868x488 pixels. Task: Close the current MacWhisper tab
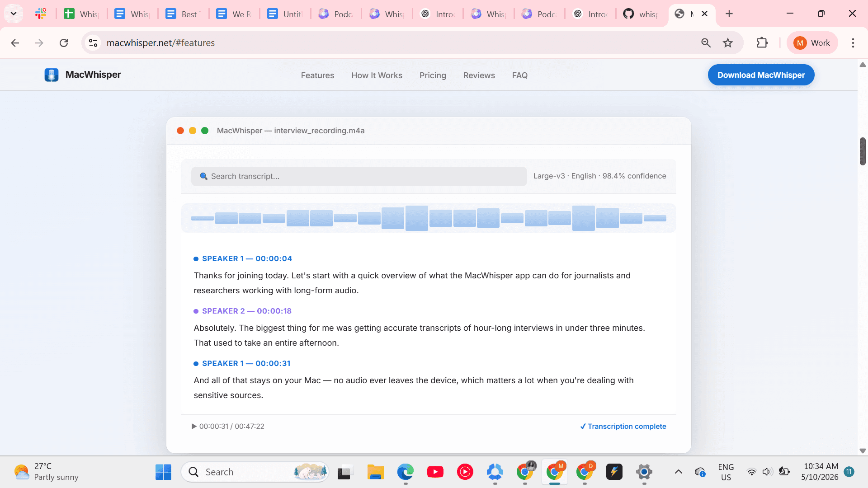pyautogui.click(x=704, y=14)
